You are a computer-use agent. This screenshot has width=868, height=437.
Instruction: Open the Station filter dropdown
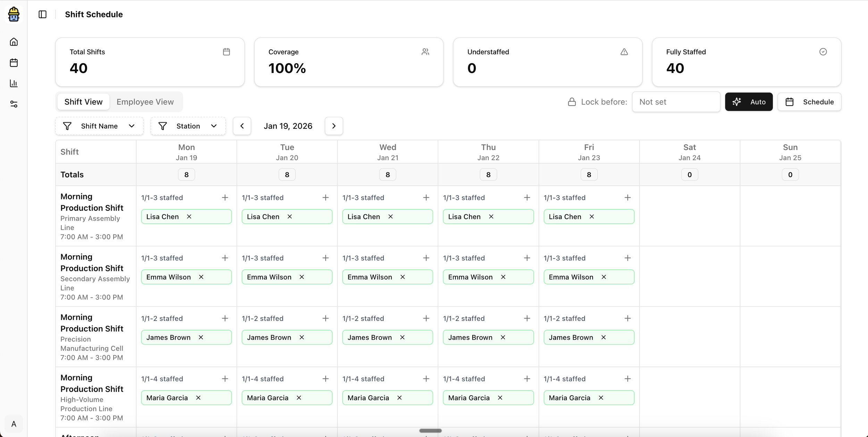(188, 126)
